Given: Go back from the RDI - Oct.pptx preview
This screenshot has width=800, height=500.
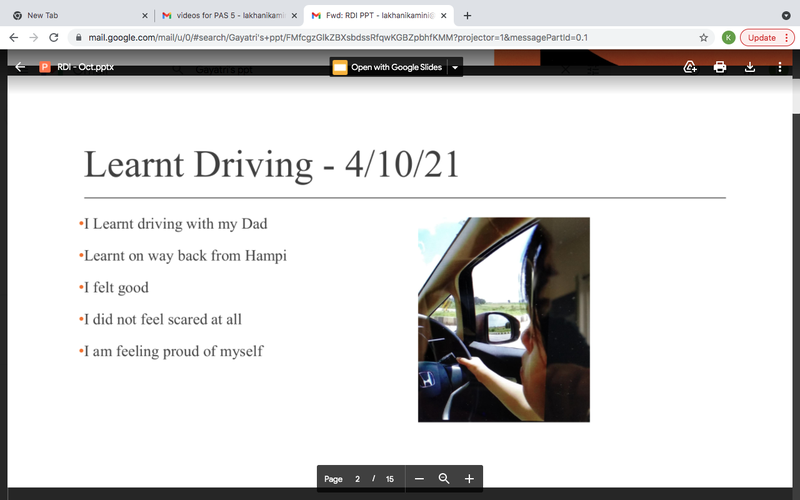Looking at the screenshot, I should [20, 67].
